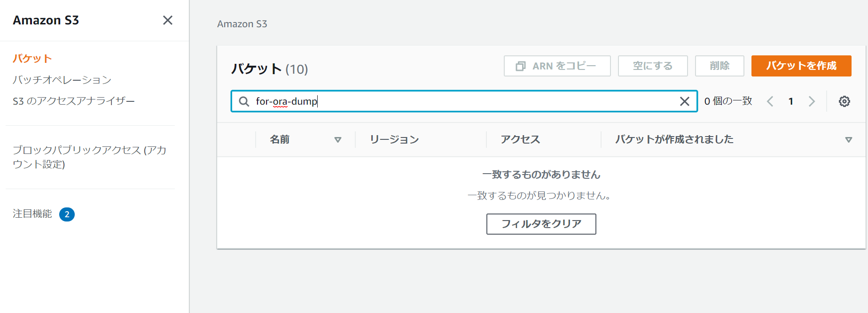This screenshot has height=313, width=868.
Task: Go to the previous results page
Action: pos(770,101)
